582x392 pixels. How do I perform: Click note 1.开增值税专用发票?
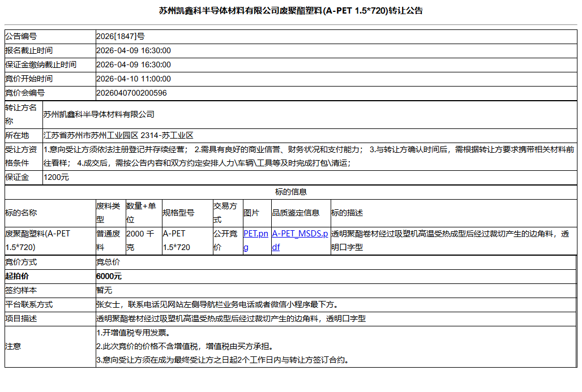[134, 333]
